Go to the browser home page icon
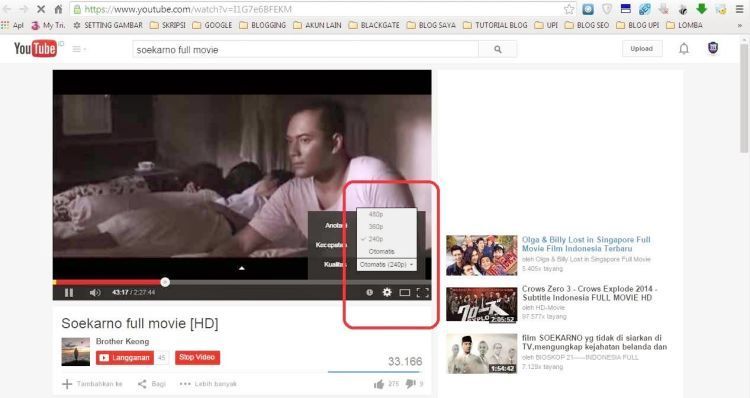Viewport: 750px width, 398px height. 58,9
